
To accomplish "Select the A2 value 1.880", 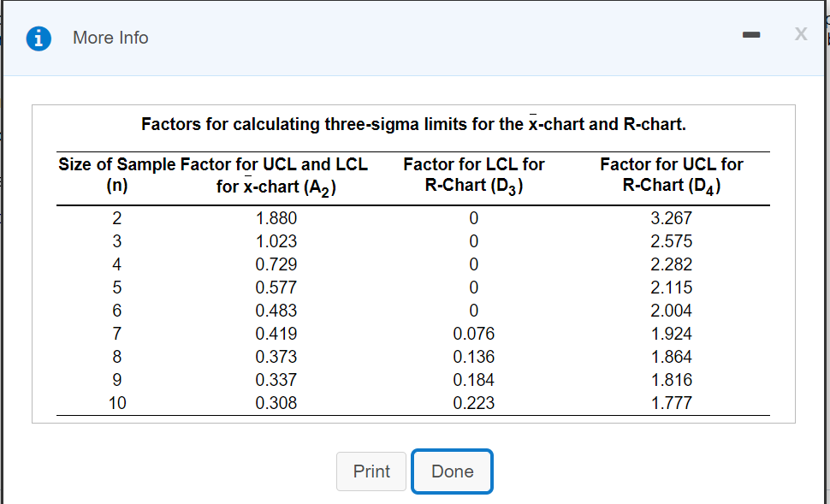I will 276,218.
